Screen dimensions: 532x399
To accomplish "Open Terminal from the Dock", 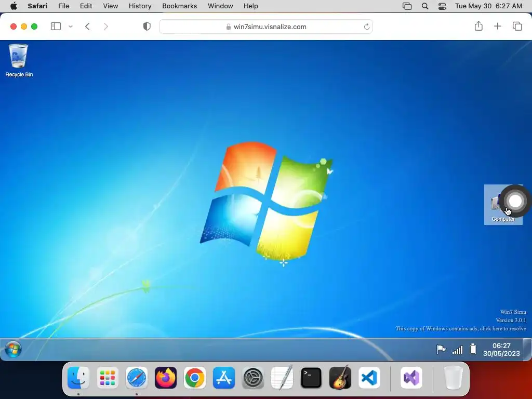I will tap(311, 378).
